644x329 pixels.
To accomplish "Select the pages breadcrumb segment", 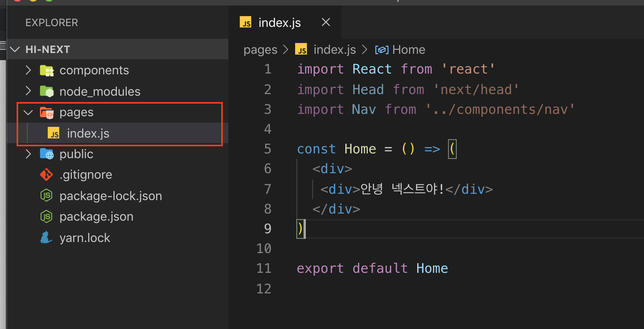I will click(260, 50).
